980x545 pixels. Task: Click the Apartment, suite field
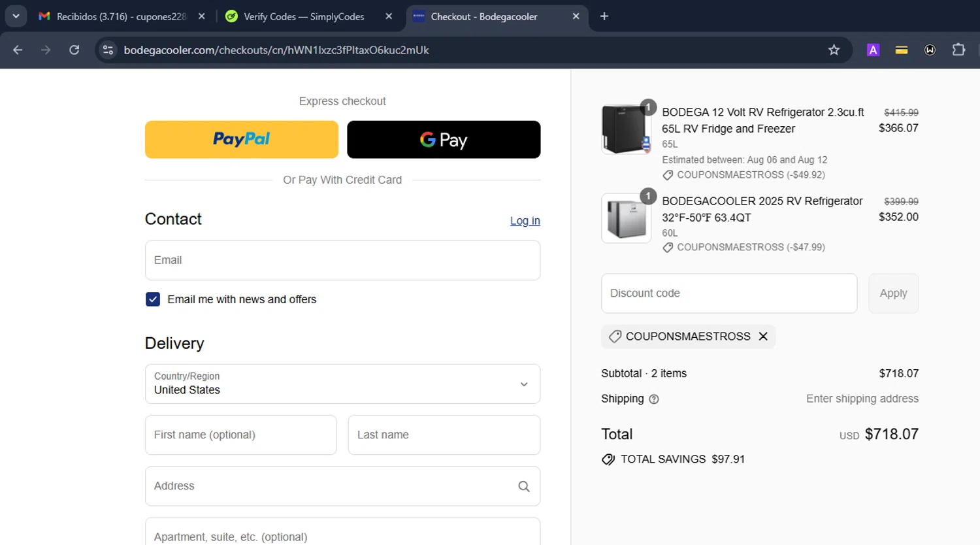point(342,532)
